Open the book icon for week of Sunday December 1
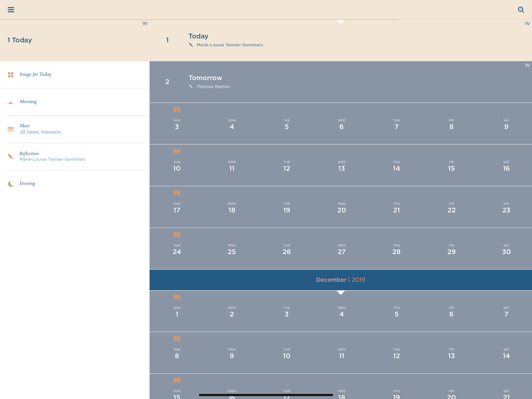Image resolution: width=532 pixels, height=399 pixels. 177,297
